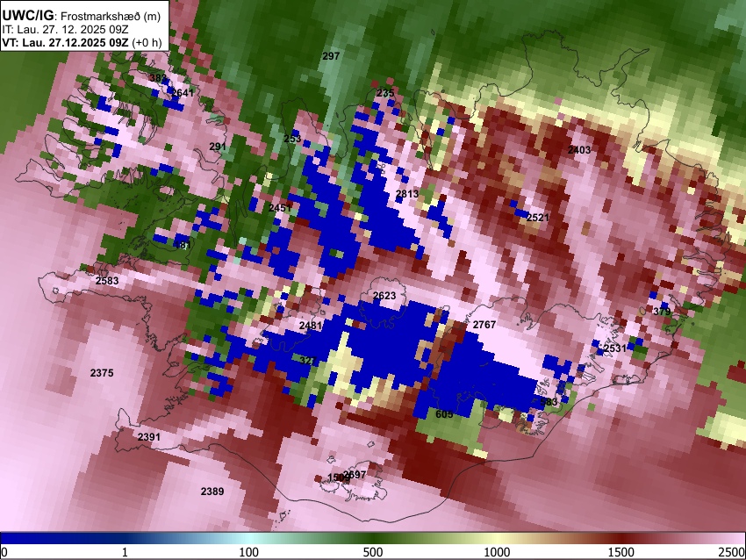Click the 2583 value on the west coast
The height and width of the screenshot is (560, 746).
click(107, 281)
